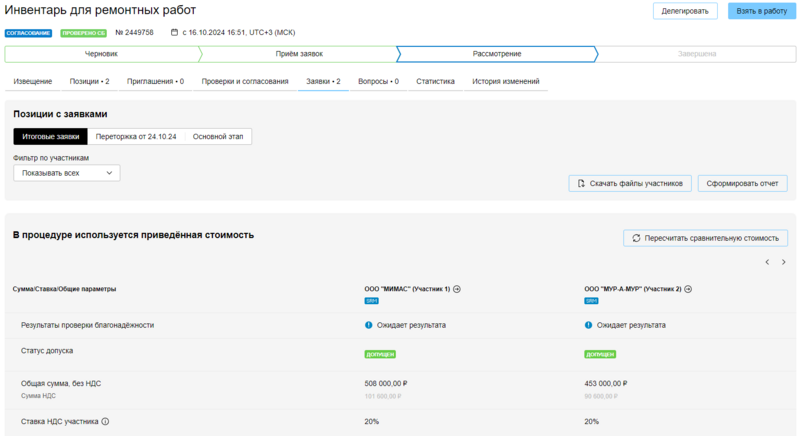Click МУР-А-МУР reliability check status icon
Screen dimensions: 800x436
tap(589, 325)
